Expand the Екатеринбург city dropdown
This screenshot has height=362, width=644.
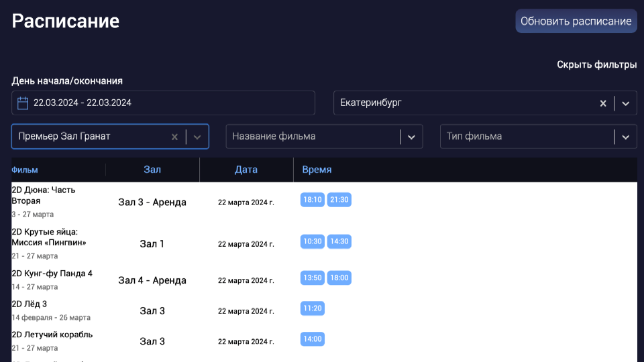tap(625, 103)
